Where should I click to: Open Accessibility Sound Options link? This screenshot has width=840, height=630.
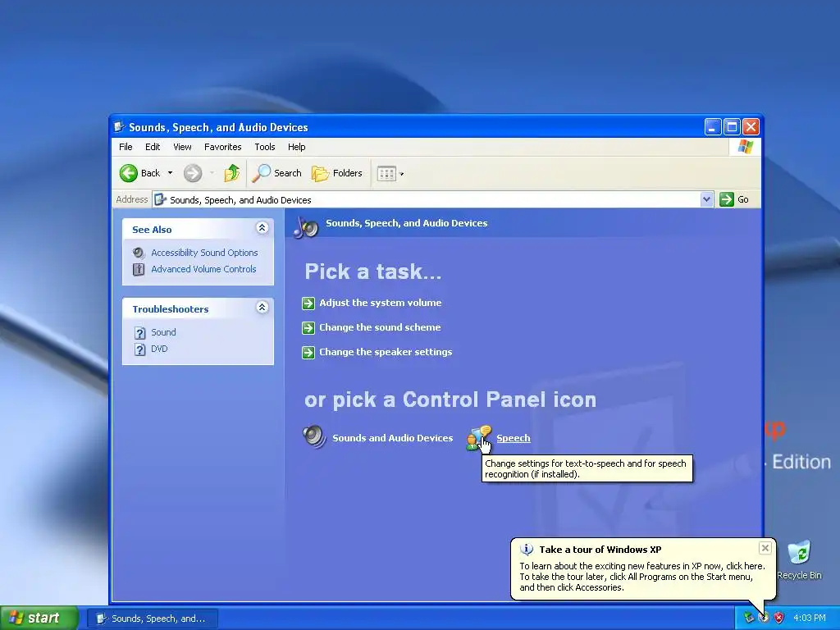click(x=204, y=253)
